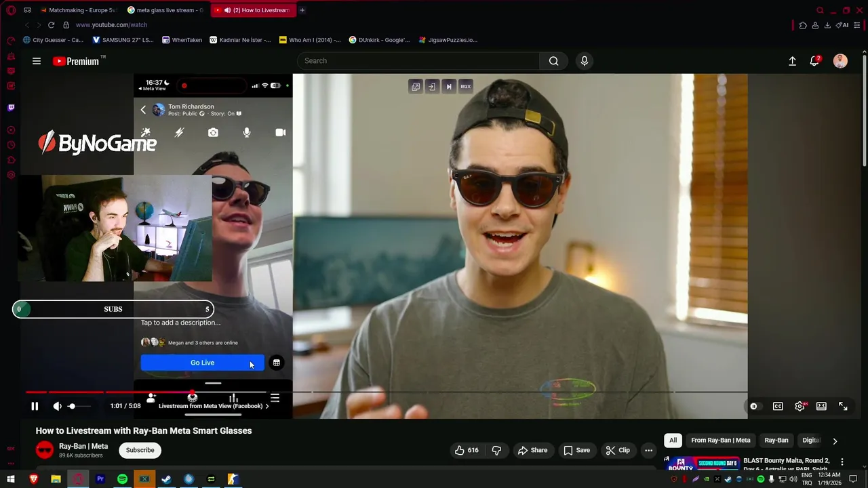
Task: Open the 'City Guesser' bookmark
Action: (x=54, y=40)
